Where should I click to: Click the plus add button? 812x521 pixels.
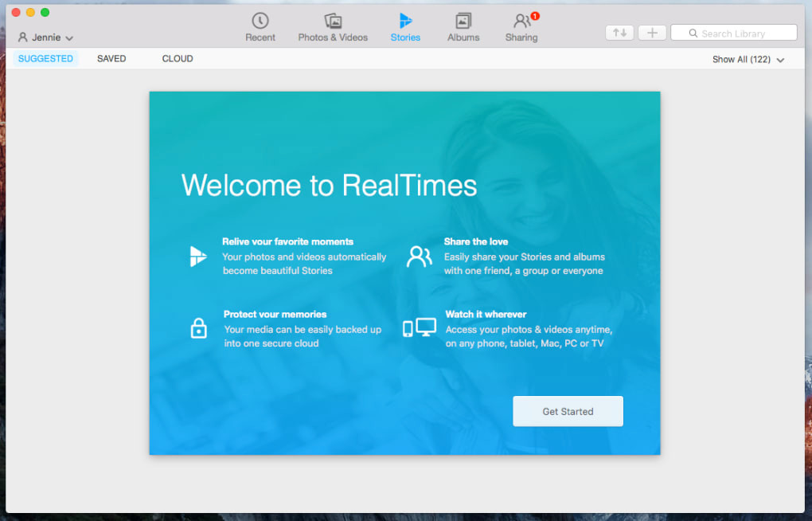coord(652,33)
